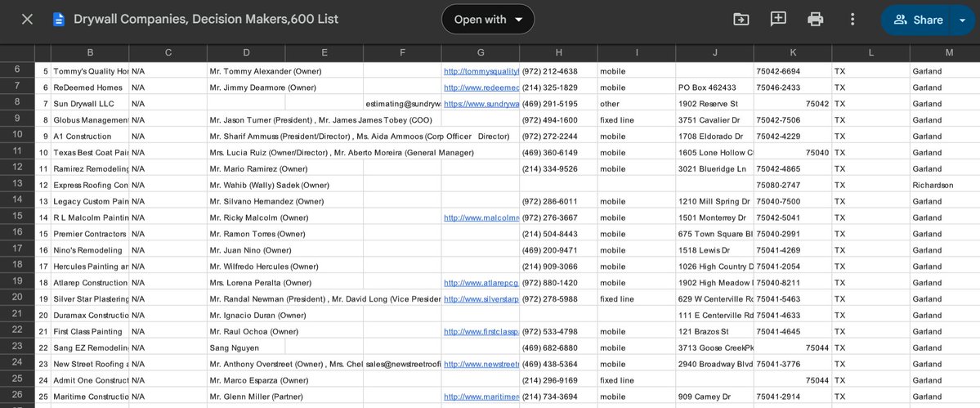Select column G header
Image resolution: width=980 pixels, height=408 pixels.
click(x=480, y=53)
